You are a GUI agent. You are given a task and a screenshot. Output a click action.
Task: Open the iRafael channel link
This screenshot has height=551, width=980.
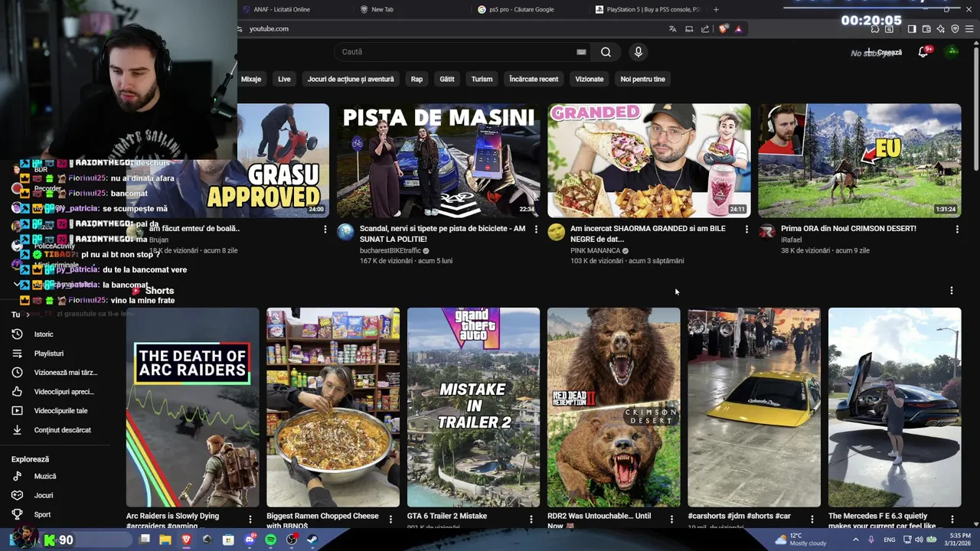[791, 240]
